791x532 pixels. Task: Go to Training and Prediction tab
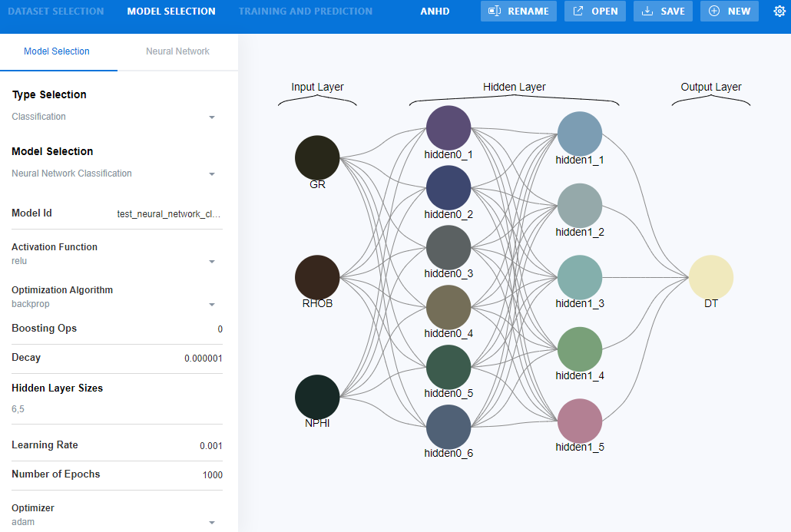(x=305, y=12)
